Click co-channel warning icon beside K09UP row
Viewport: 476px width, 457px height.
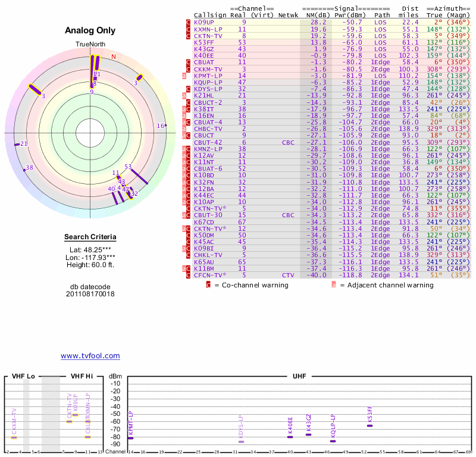click(x=188, y=22)
